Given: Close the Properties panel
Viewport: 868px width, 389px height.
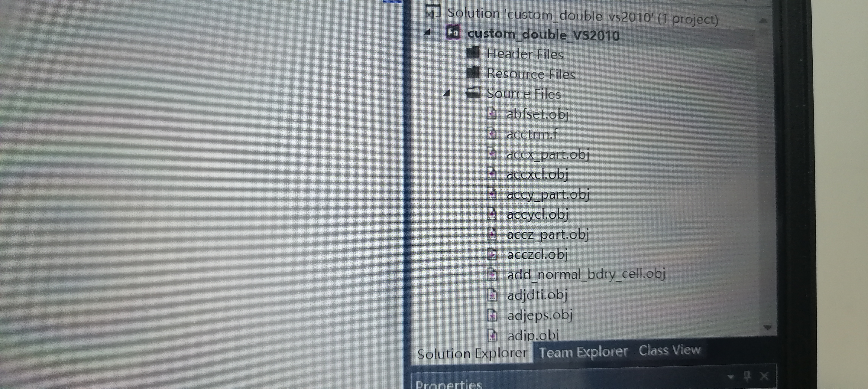Looking at the screenshot, I should coord(764,376).
